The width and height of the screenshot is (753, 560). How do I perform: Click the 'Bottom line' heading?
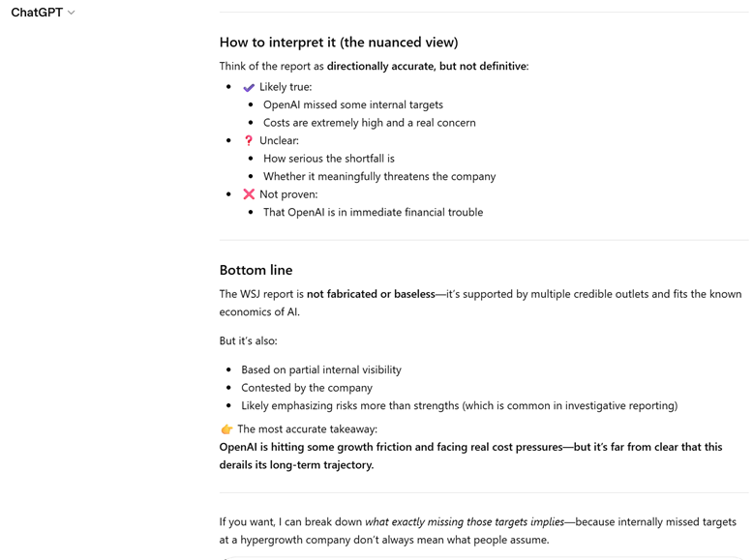pos(256,270)
